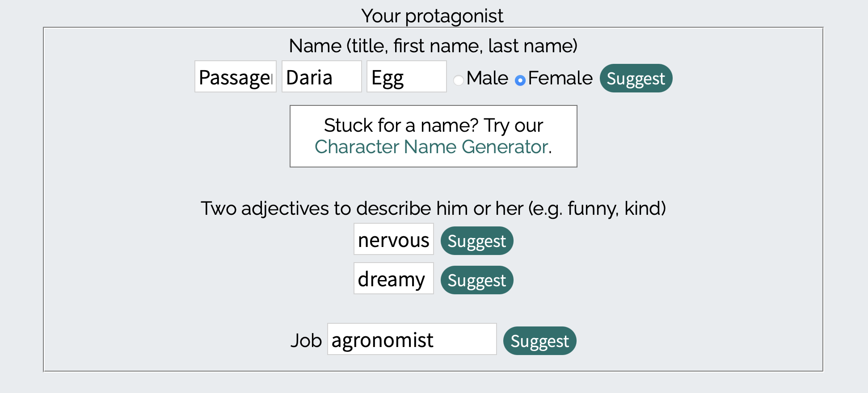
Task: Click the 'Female' label text
Action: point(560,78)
